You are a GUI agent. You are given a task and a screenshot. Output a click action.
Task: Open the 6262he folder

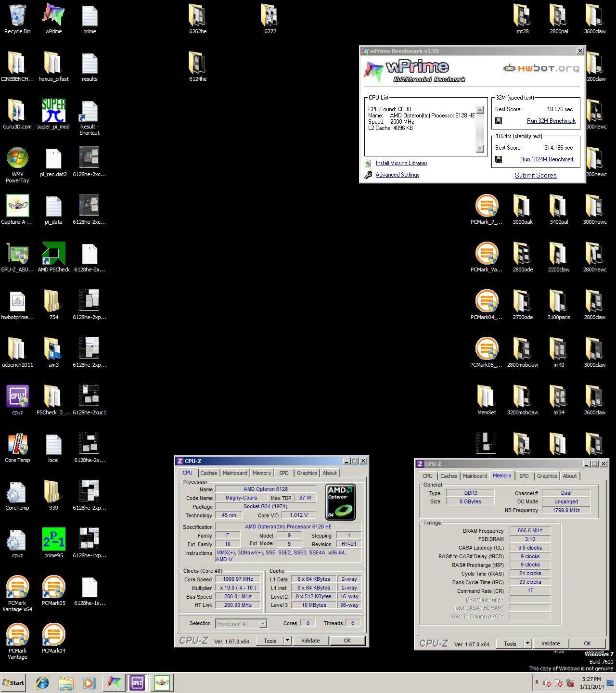tap(198, 18)
